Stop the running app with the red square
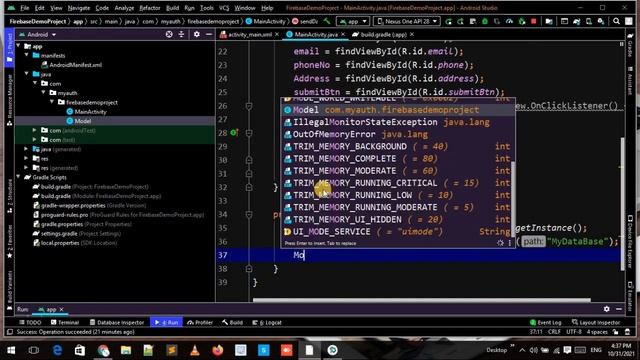The width and height of the screenshot is (640, 360). point(533,21)
